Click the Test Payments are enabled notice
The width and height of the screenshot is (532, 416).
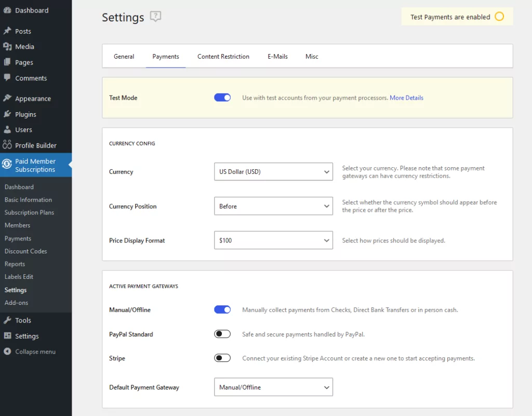coord(457,17)
